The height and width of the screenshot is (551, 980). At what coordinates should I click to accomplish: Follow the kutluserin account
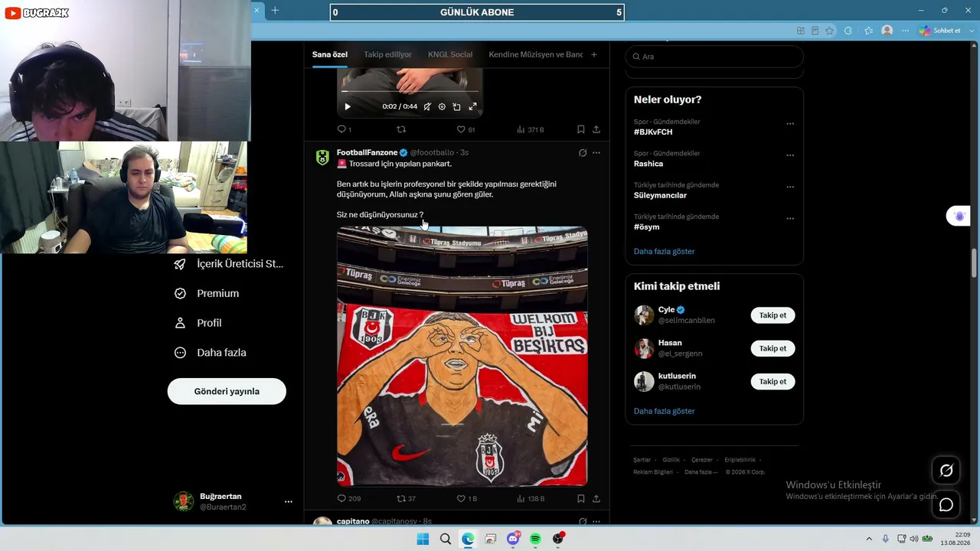tap(773, 381)
